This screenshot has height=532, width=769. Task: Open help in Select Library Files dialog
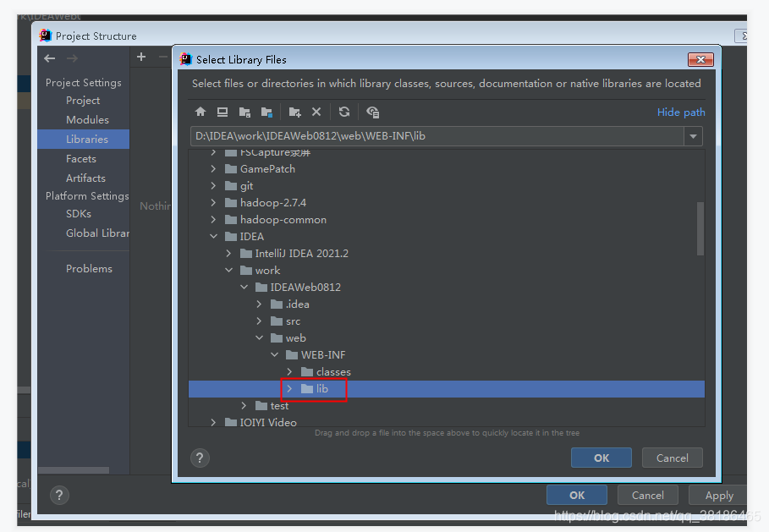click(200, 458)
